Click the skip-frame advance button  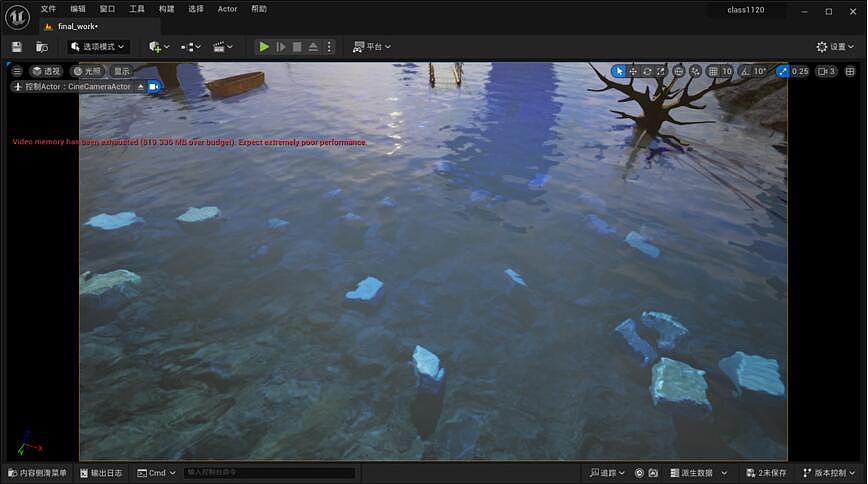click(x=281, y=47)
